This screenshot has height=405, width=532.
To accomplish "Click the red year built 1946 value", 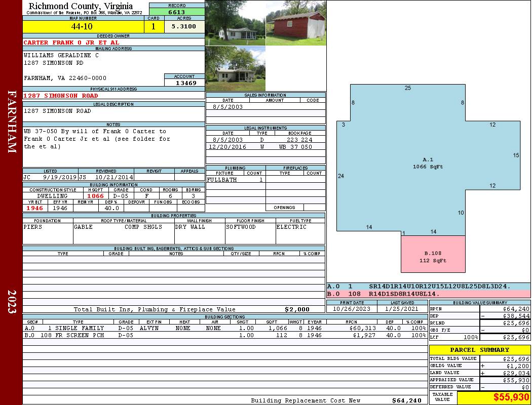I will click(35, 208).
